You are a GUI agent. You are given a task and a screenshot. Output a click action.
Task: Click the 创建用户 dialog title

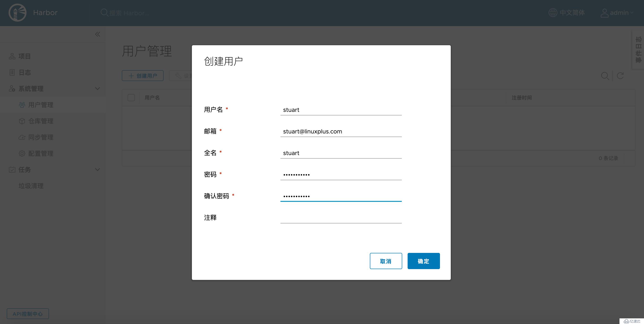tap(223, 61)
